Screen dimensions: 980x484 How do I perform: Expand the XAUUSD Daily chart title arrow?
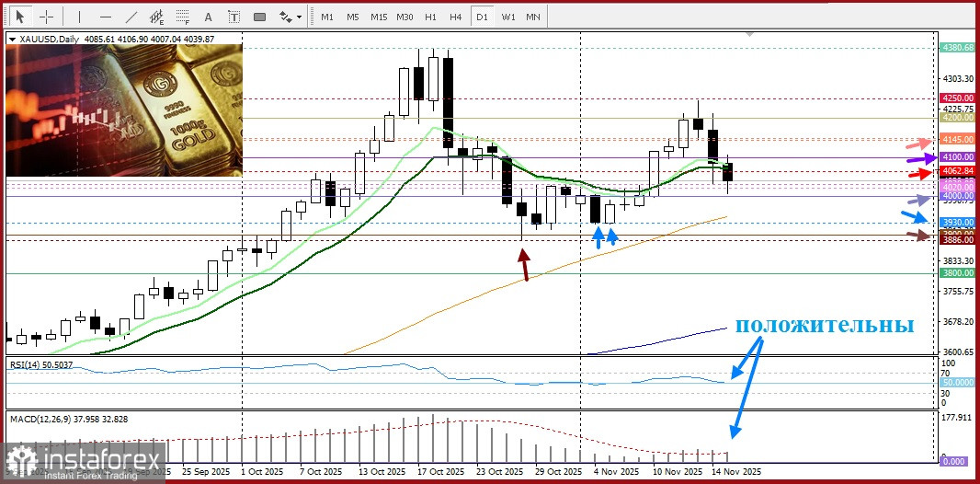pyautogui.click(x=12, y=39)
